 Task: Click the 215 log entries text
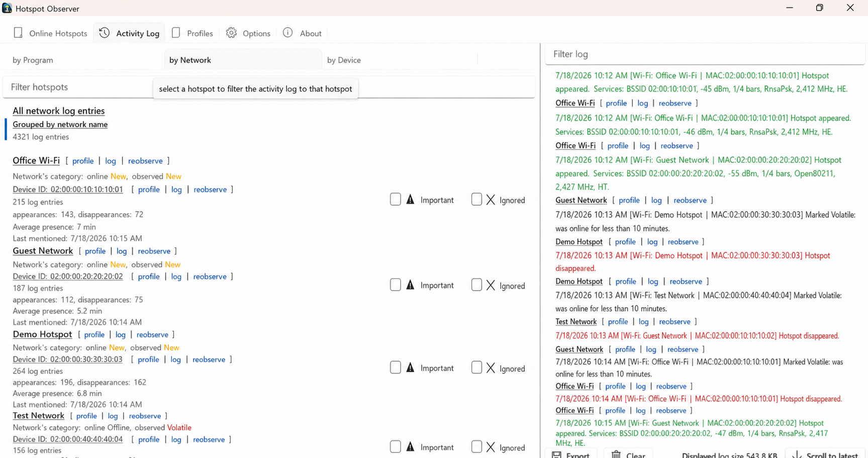click(x=38, y=202)
